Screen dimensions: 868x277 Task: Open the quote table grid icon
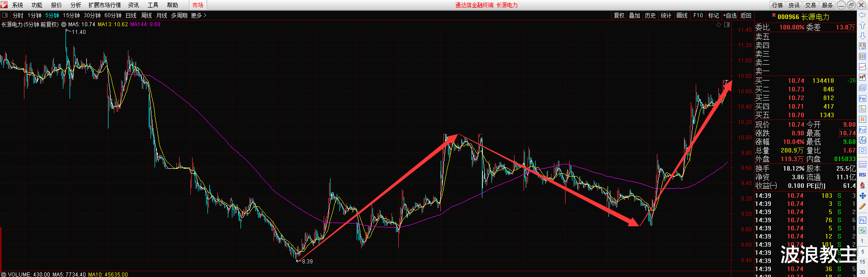point(863,57)
